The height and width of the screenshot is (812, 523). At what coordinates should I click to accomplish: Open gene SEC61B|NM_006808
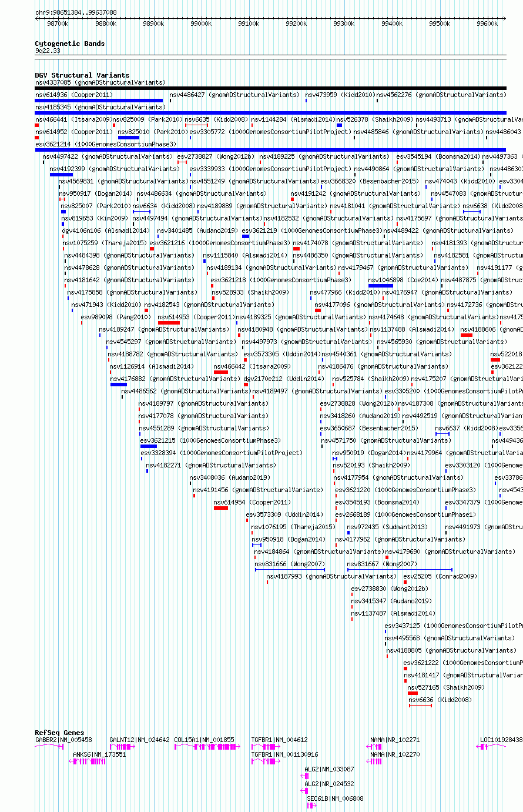(335, 798)
